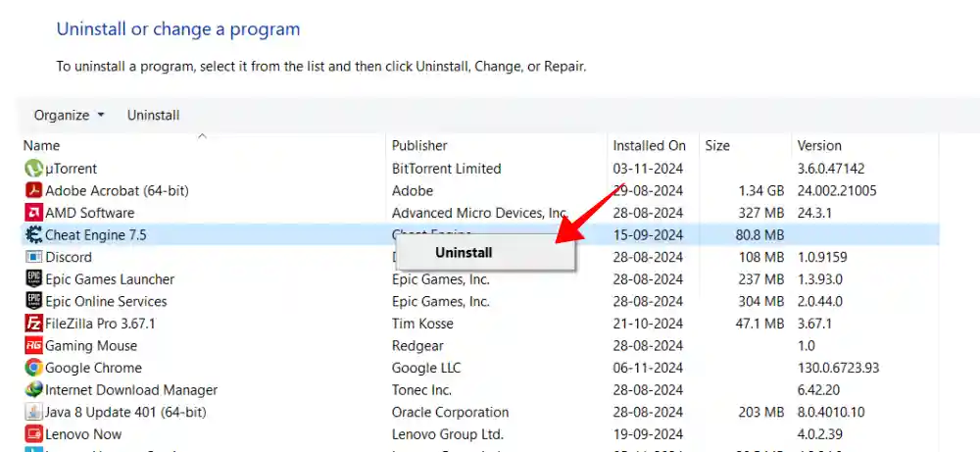Click the FileZilla Pro icon
The height and width of the screenshot is (452, 980).
[x=33, y=324]
